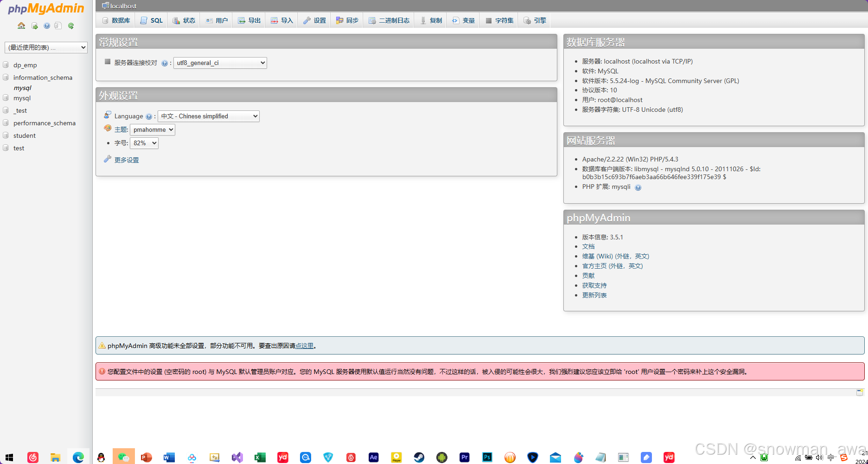Click the log out icon atop the sidebar

point(35,26)
